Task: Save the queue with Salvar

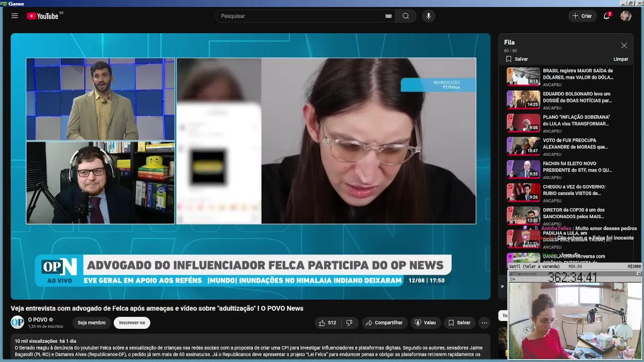Action: tap(517, 59)
